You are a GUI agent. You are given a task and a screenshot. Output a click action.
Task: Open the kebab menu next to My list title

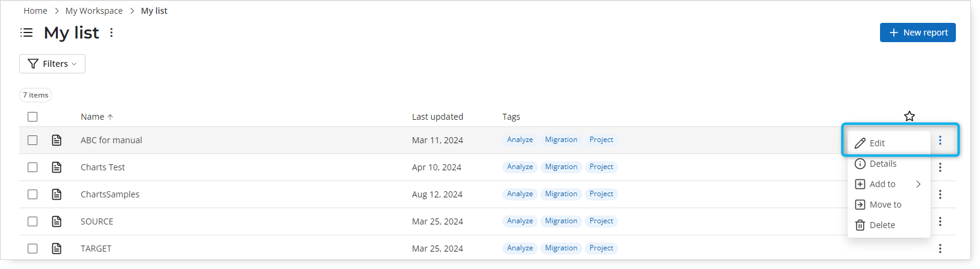click(x=111, y=32)
